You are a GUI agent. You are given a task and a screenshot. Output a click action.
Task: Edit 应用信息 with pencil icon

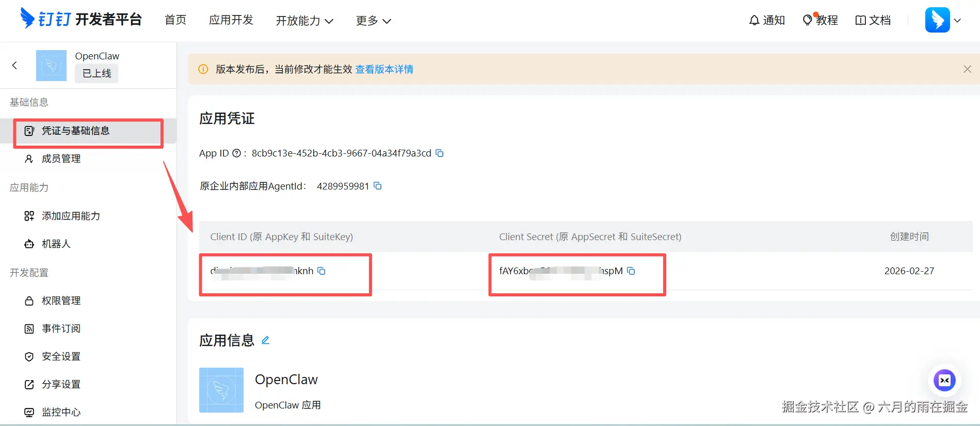tap(265, 340)
